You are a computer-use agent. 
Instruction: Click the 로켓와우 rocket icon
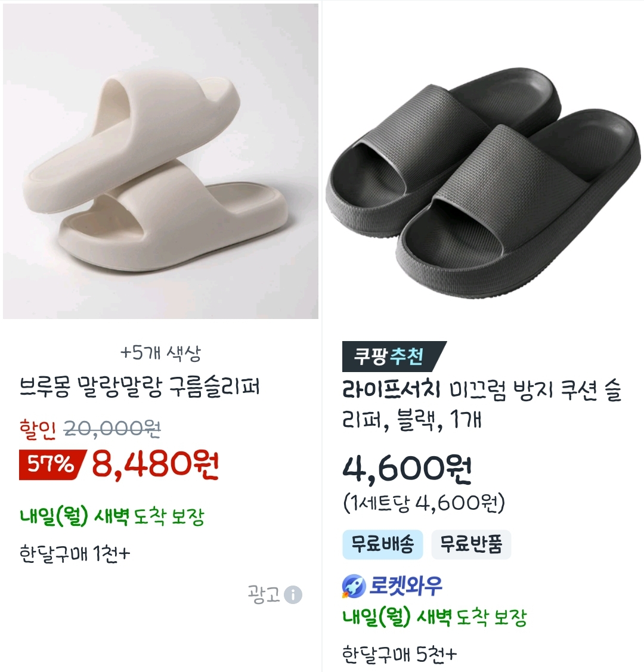click(x=354, y=586)
